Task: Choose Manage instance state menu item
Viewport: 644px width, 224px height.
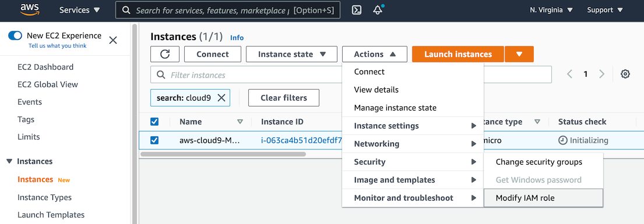Action: 413,108
